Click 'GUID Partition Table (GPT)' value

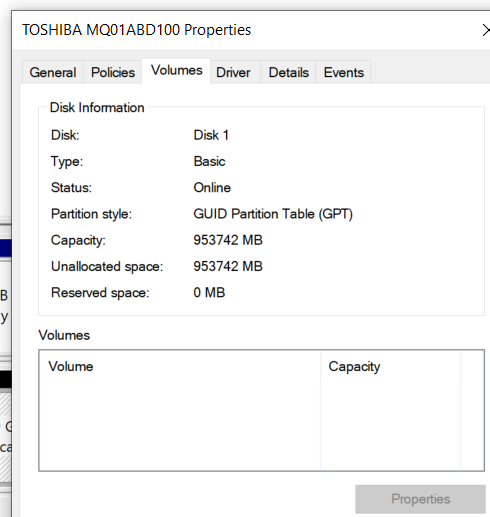pos(273,214)
